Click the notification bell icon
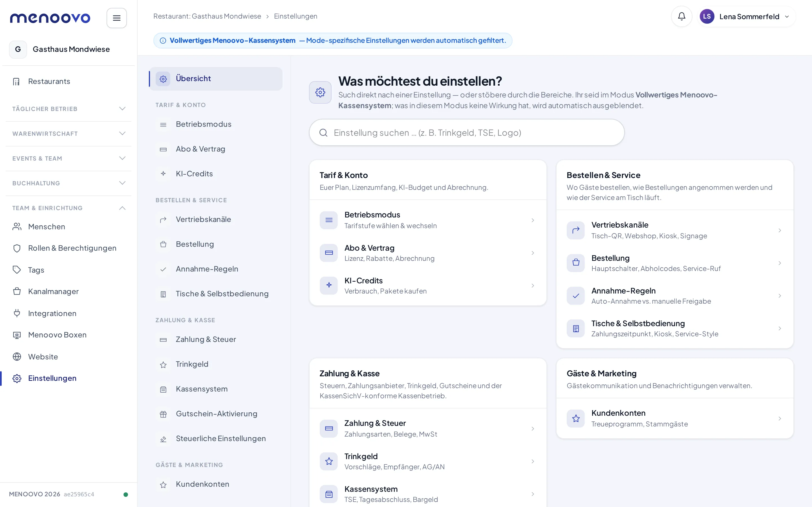Image resolution: width=812 pixels, height=507 pixels. (x=681, y=16)
